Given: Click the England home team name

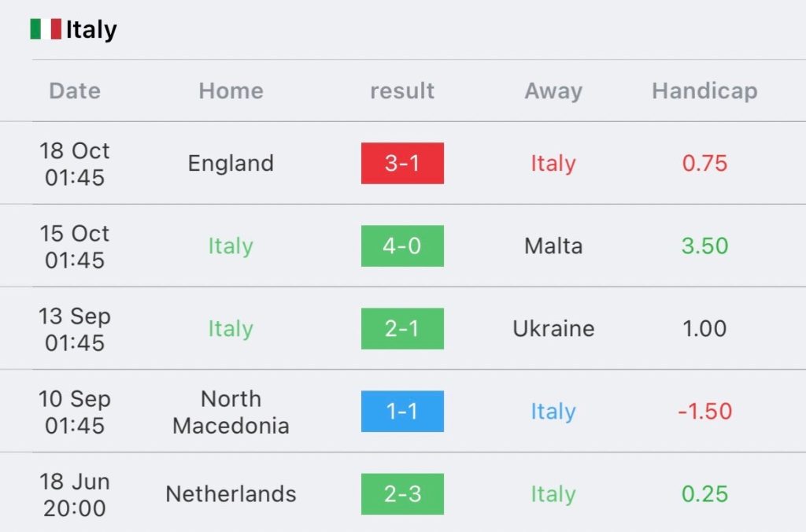Looking at the screenshot, I should point(231,164).
